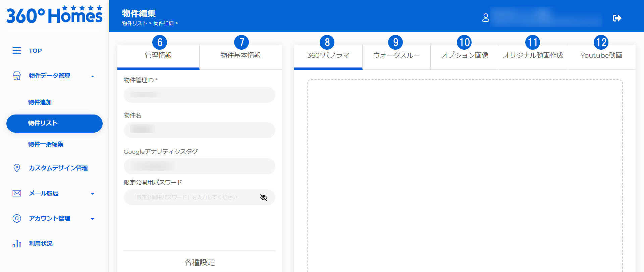The height and width of the screenshot is (272, 644).
Task: Open the ウォークスルー tab
Action: click(x=396, y=55)
